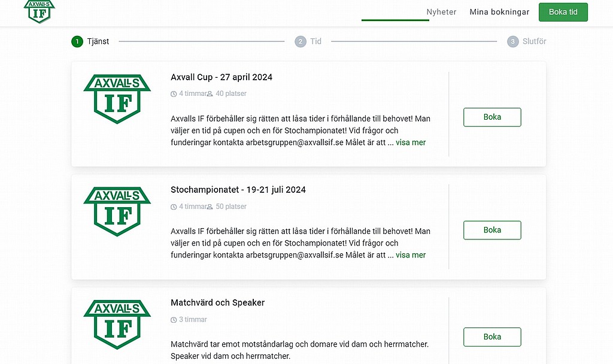Click the Axvalls IF header logo

coord(39,11)
